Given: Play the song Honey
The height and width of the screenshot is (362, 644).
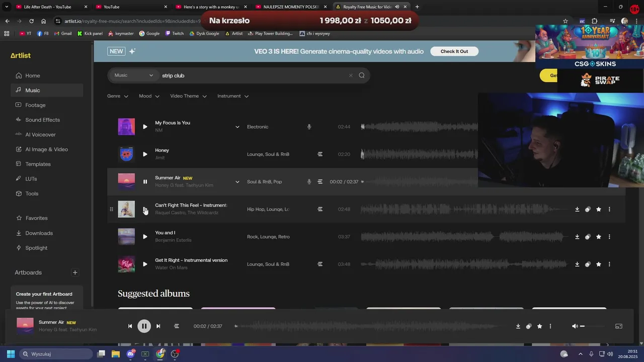Looking at the screenshot, I should click(x=145, y=154).
